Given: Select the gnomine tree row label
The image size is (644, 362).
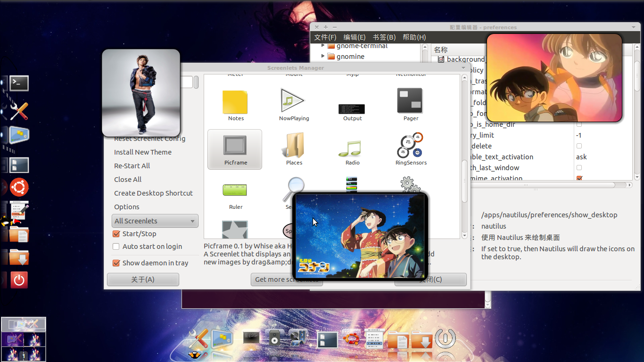Looking at the screenshot, I should coord(351,57).
